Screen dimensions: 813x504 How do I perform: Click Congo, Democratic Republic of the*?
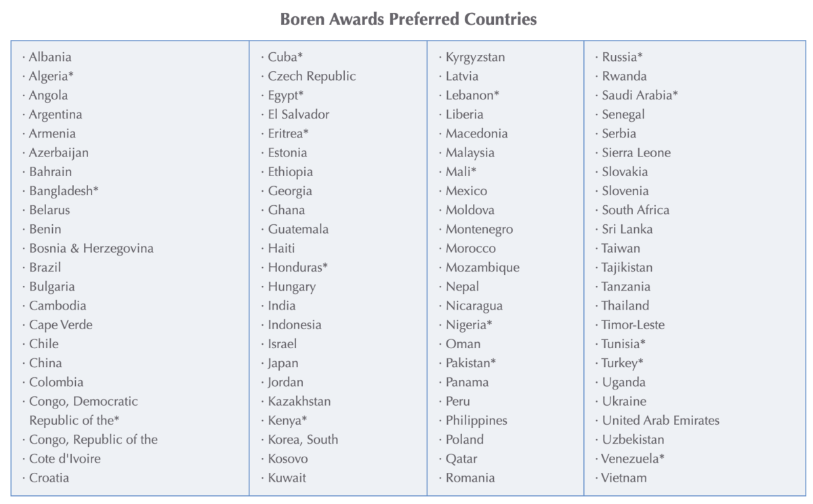[x=83, y=411]
